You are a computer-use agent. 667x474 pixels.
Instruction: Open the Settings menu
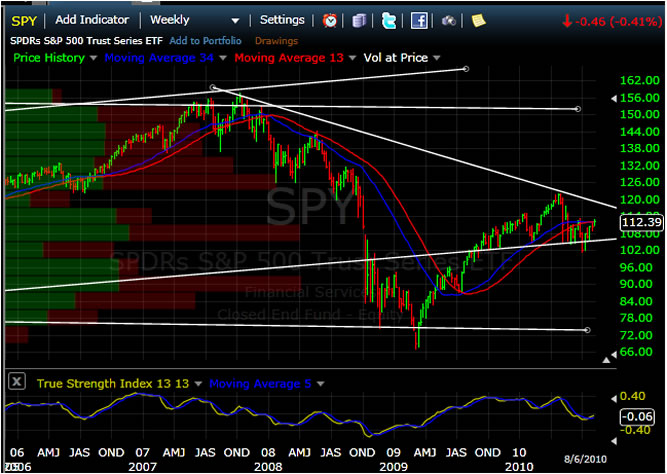pyautogui.click(x=282, y=20)
